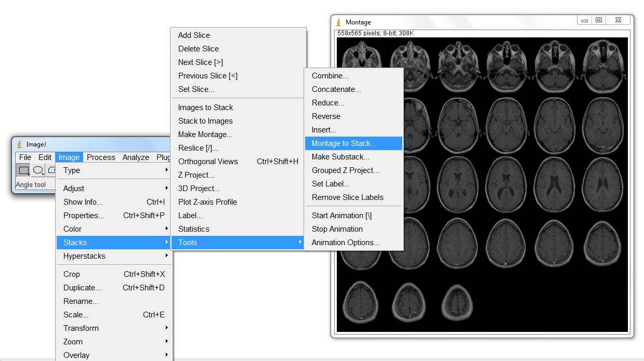Select Reverse in the Tools submenu

[x=326, y=116]
